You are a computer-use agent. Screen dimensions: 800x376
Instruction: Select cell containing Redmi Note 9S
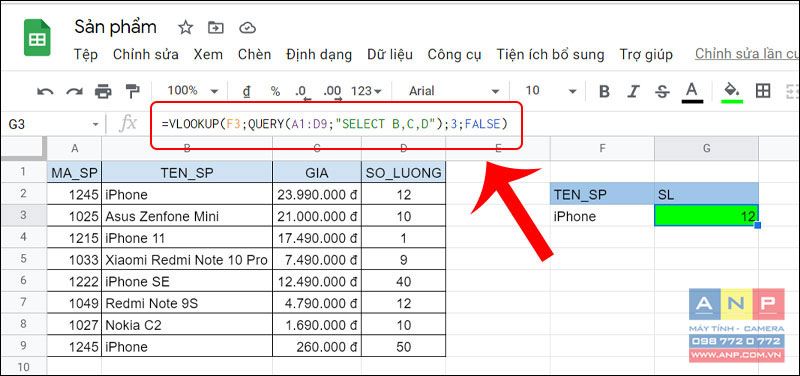point(187,303)
